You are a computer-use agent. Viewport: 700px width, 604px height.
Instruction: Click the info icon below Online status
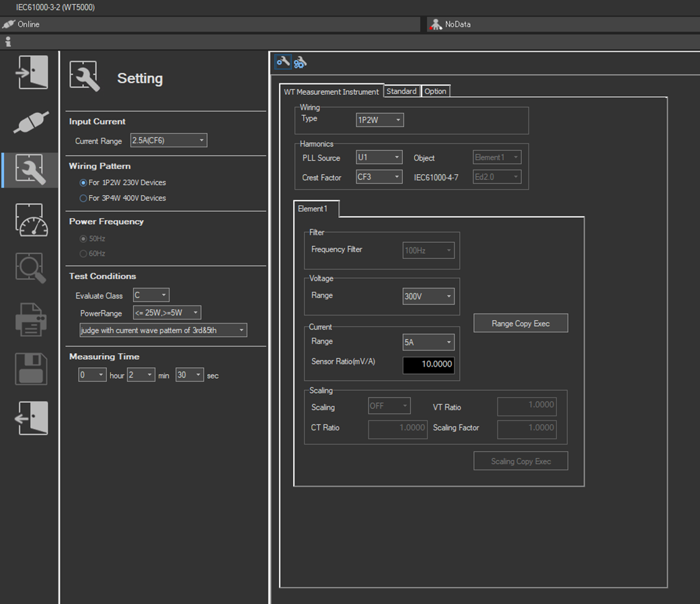click(x=8, y=42)
